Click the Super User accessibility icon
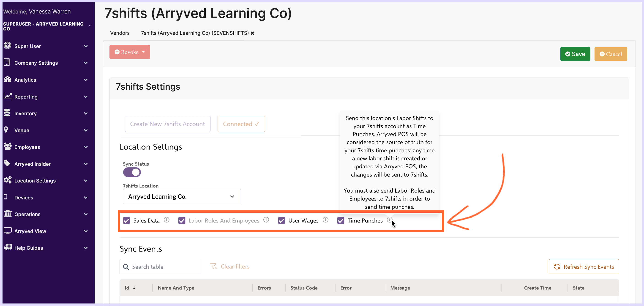 tap(8, 46)
